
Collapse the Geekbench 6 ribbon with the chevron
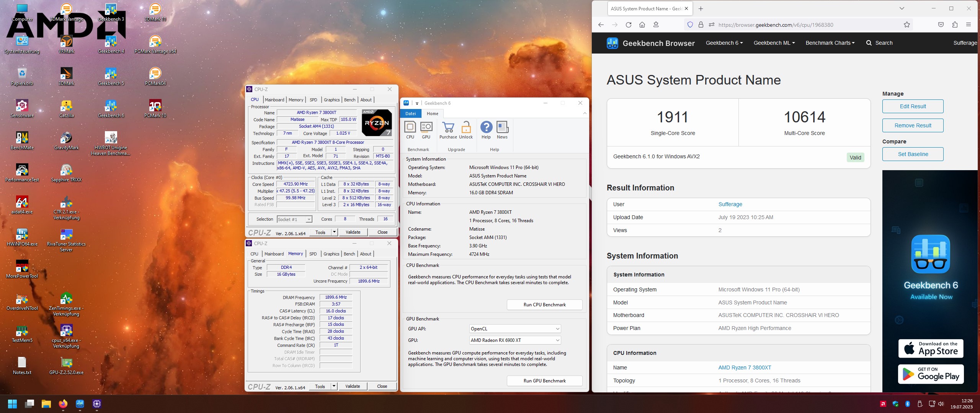click(x=585, y=113)
